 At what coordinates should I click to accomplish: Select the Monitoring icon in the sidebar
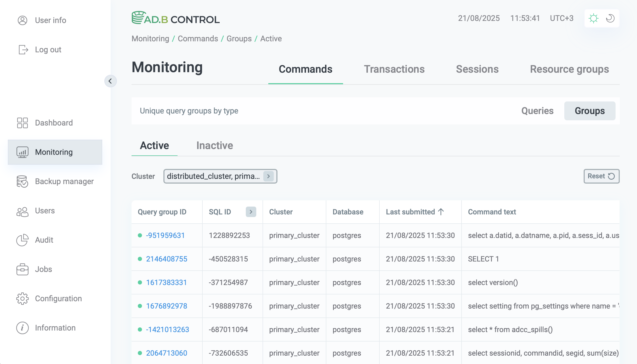click(22, 152)
